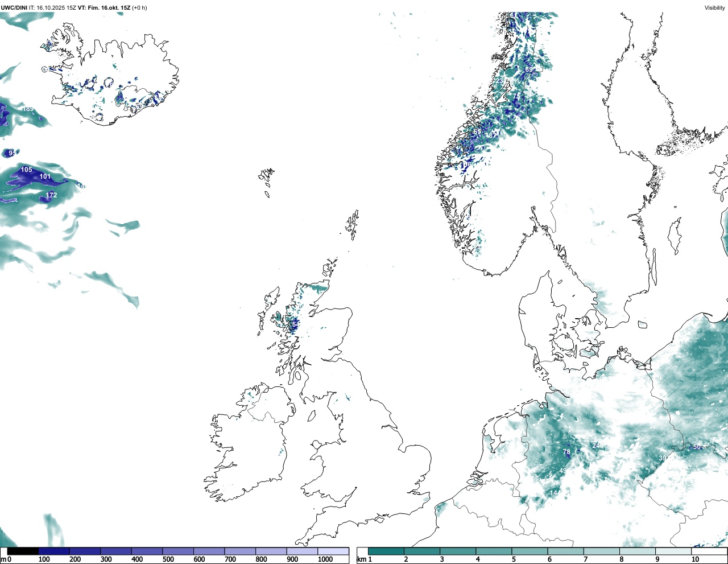Select the legend segment between 6 and 7 km

coord(565,551)
